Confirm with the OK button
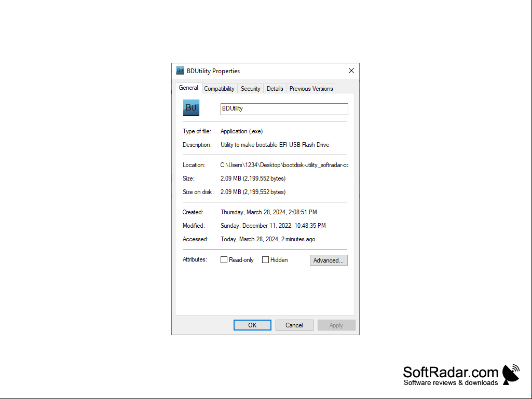The width and height of the screenshot is (532, 399). [252, 325]
